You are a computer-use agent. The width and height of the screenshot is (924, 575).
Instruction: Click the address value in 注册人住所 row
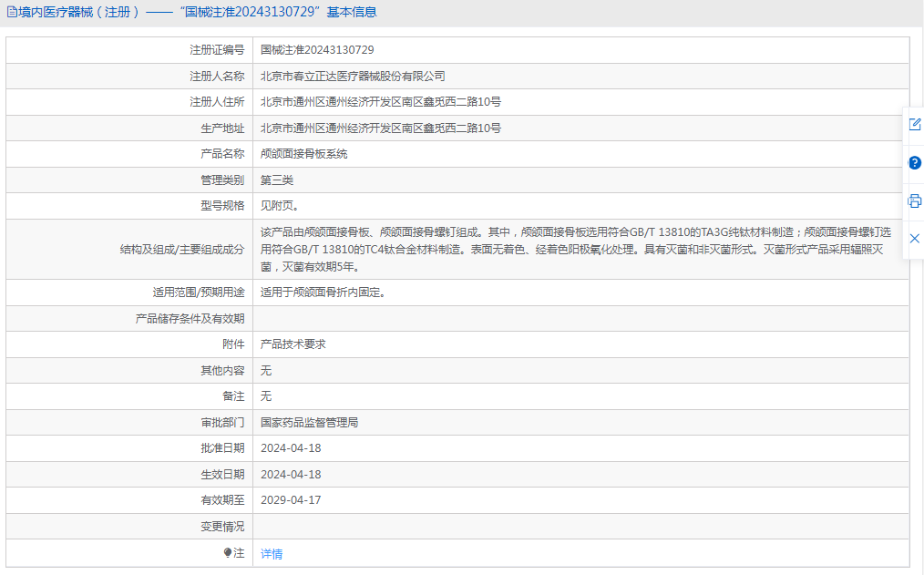pos(381,102)
